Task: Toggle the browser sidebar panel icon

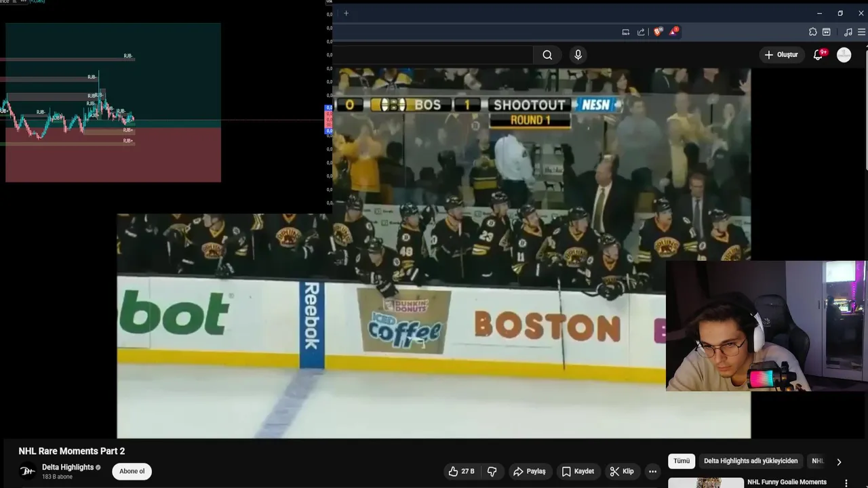Action: coord(826,32)
